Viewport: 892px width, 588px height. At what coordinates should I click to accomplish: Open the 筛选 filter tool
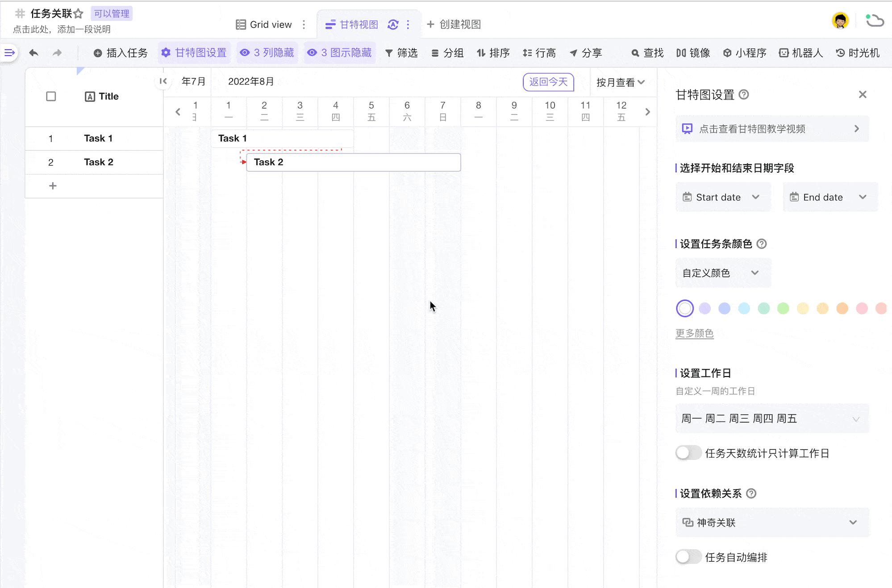click(x=401, y=53)
